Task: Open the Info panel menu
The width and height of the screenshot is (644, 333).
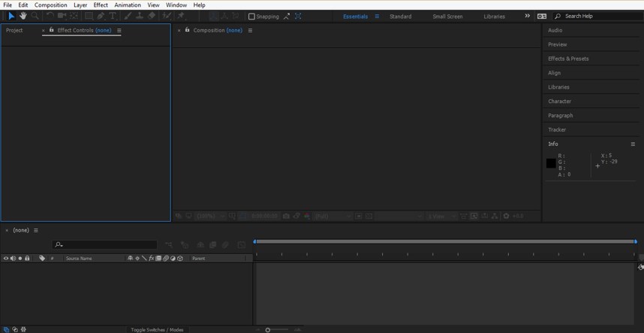Action: (633, 144)
